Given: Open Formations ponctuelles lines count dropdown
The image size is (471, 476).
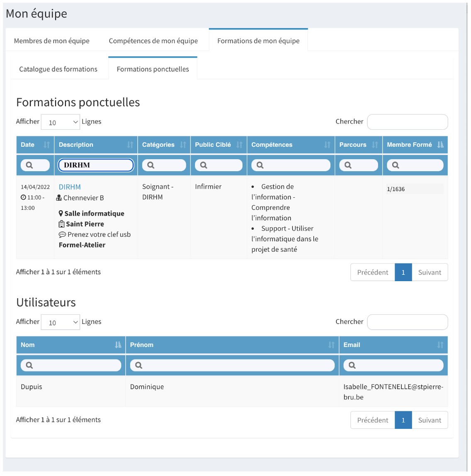Looking at the screenshot, I should point(61,122).
